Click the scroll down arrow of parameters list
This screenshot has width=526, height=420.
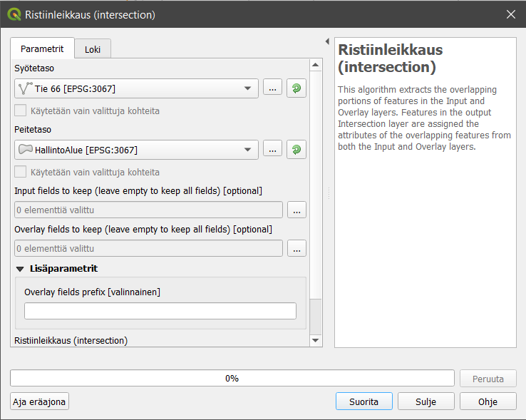click(316, 341)
